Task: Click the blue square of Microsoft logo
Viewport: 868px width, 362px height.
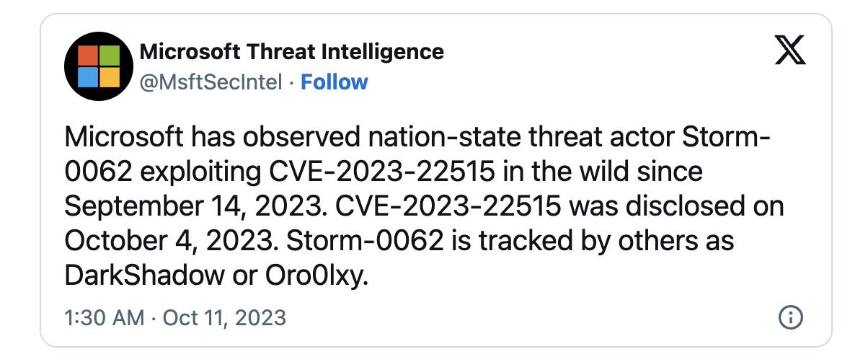Action: tap(87, 77)
